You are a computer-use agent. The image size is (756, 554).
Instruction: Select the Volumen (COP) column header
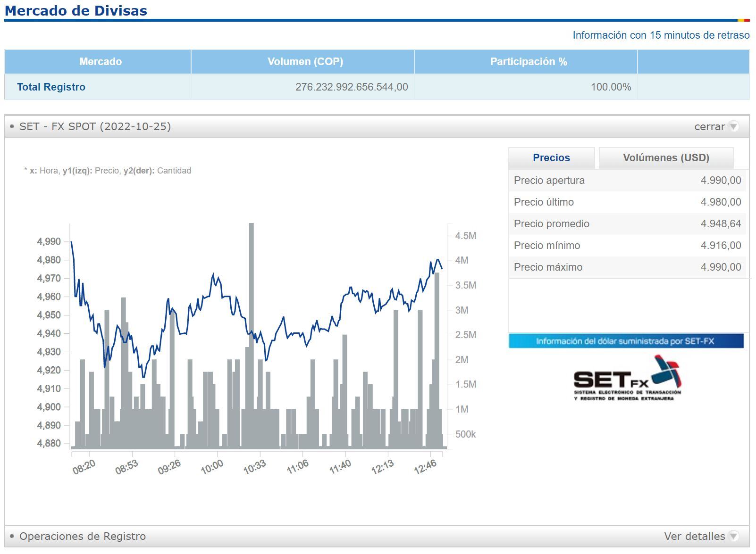pyautogui.click(x=305, y=62)
